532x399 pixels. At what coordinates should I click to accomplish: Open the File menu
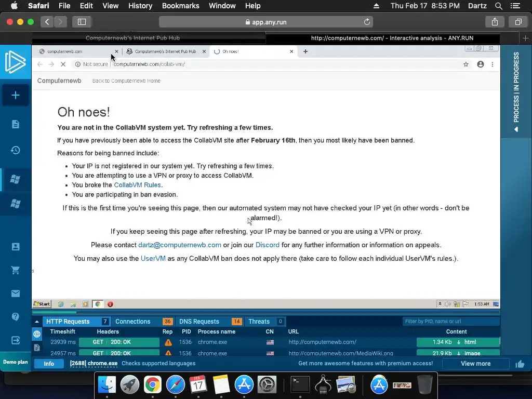click(64, 6)
